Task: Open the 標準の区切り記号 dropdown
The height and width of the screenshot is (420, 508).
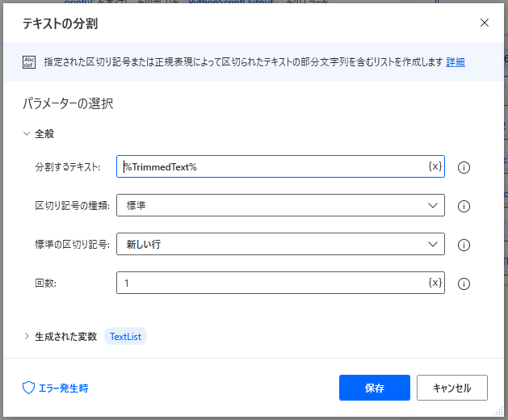Action: [280, 244]
